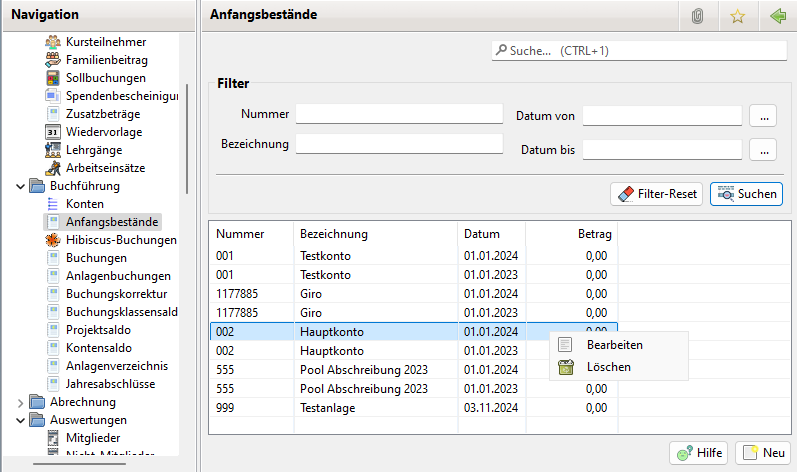Click the star favorite icon

[x=738, y=16]
